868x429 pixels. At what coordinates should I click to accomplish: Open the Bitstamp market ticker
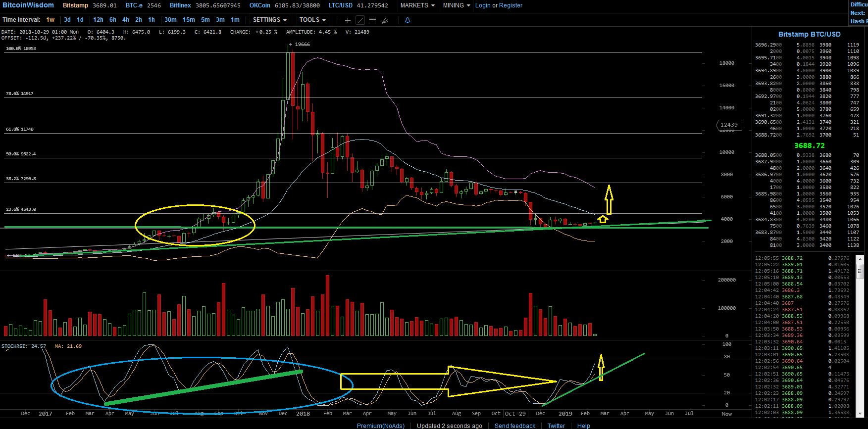coord(90,5)
